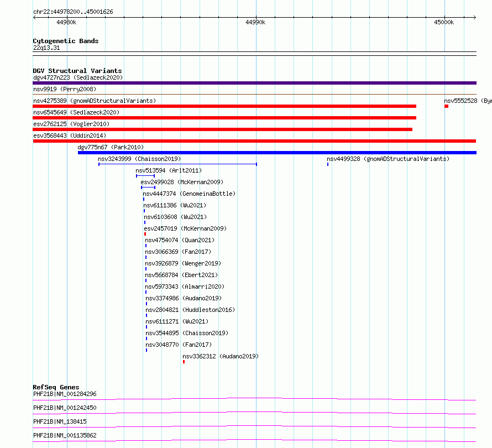The image size is (492, 448).
Task: Click nsv4754074 (Quan2021) label
Action: coord(180,240)
